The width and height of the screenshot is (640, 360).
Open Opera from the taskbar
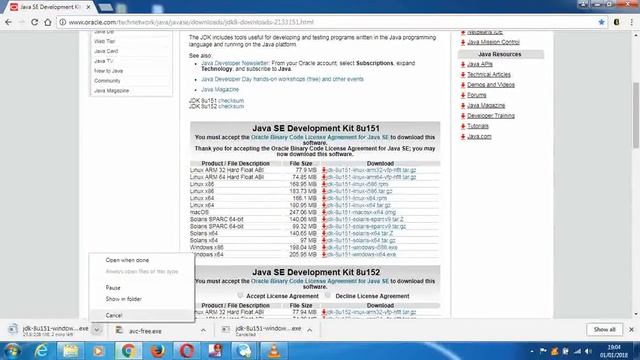187,351
